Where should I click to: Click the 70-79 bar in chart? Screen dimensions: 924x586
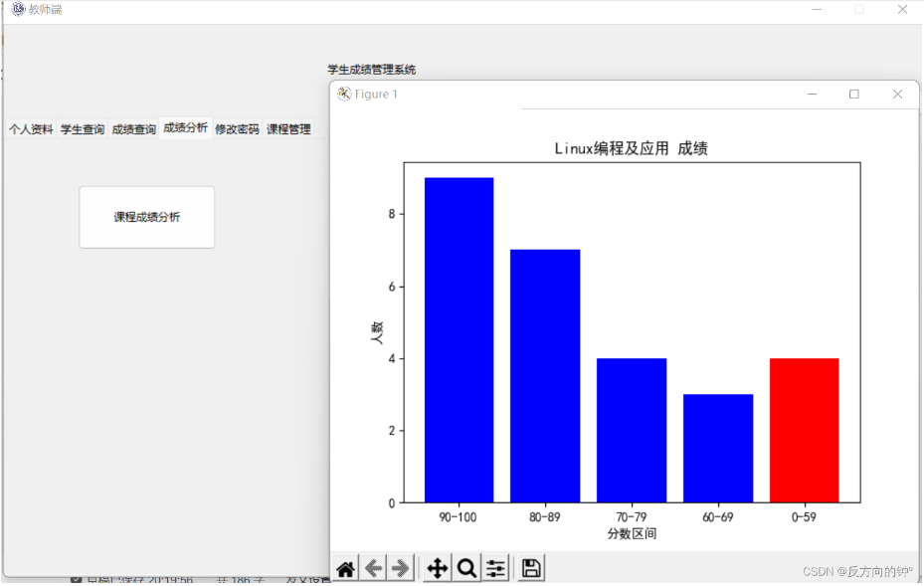tap(632, 431)
